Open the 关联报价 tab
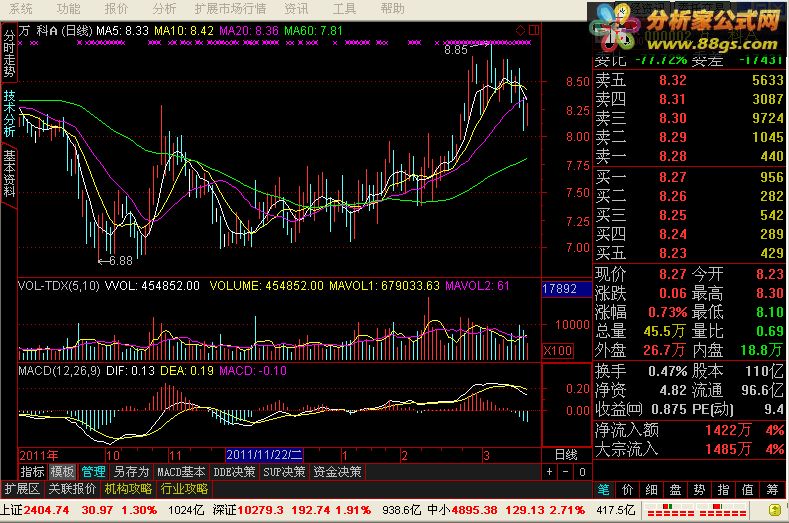This screenshot has width=789, height=523. tap(72, 489)
